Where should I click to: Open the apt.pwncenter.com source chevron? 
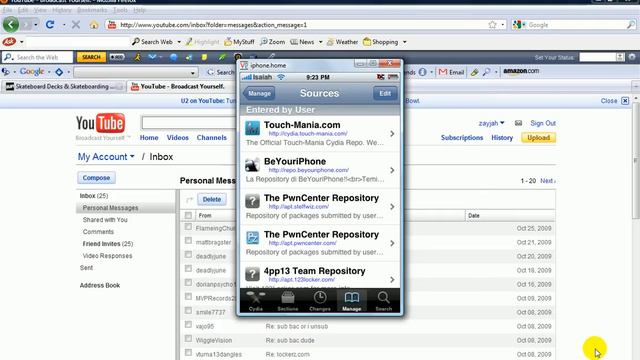coord(392,243)
